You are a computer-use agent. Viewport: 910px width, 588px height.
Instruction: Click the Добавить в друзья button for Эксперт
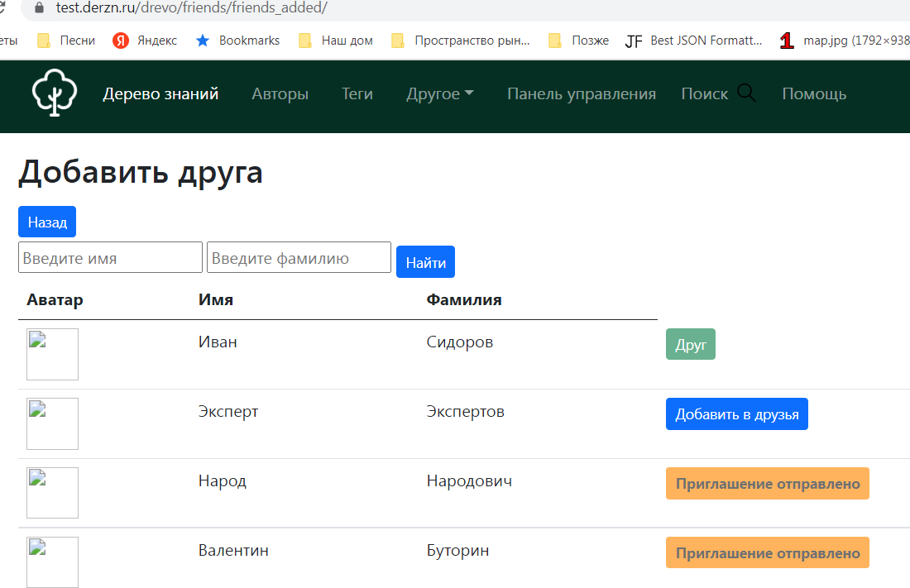point(736,414)
